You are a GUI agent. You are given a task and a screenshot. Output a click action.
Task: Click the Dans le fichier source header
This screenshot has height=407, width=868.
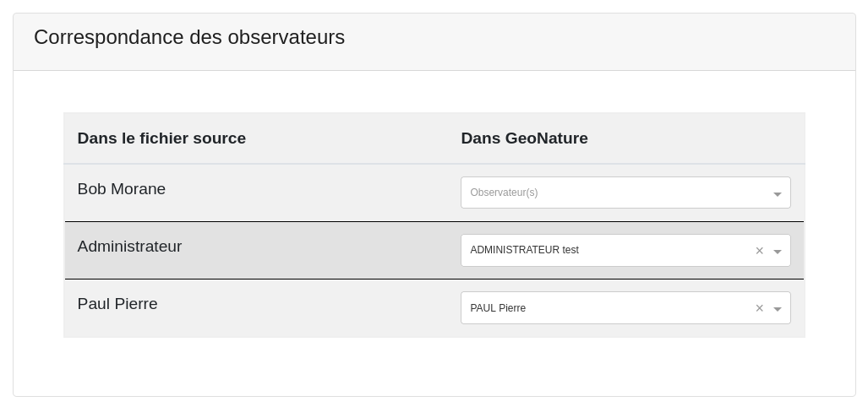pos(161,138)
